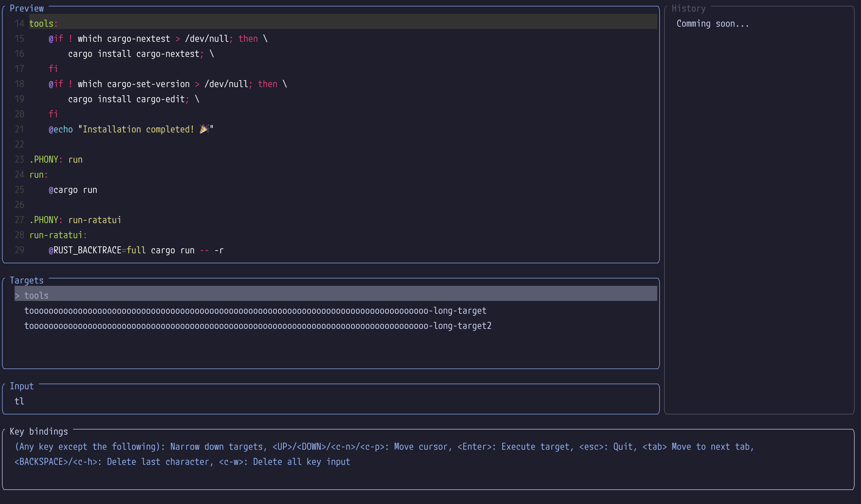Click the .PHONY: run line
The height and width of the screenshot is (504, 861).
[56, 160]
